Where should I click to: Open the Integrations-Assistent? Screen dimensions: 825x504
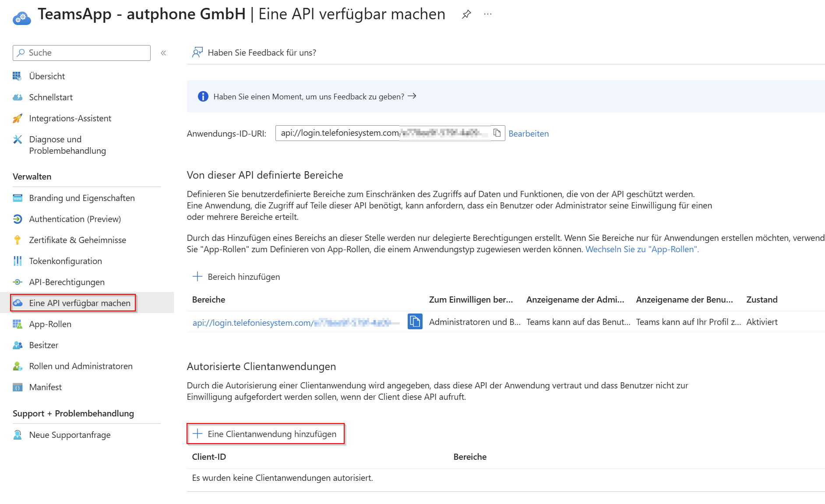point(70,118)
